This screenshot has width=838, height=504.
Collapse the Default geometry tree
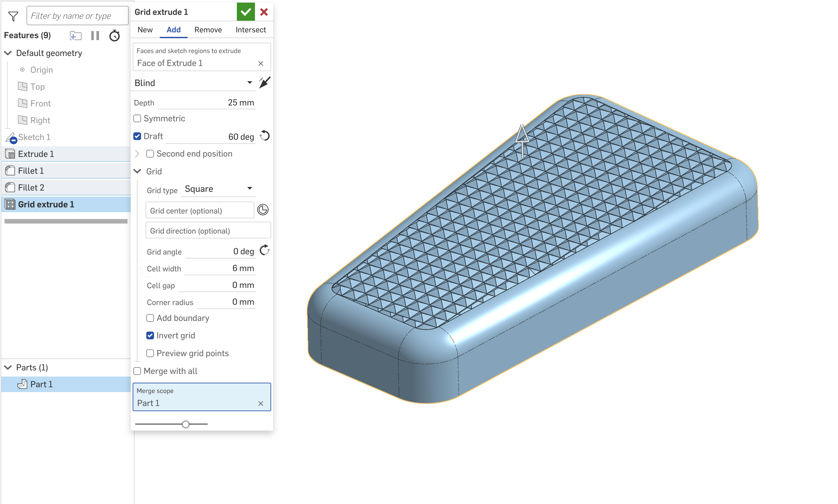coord(8,53)
